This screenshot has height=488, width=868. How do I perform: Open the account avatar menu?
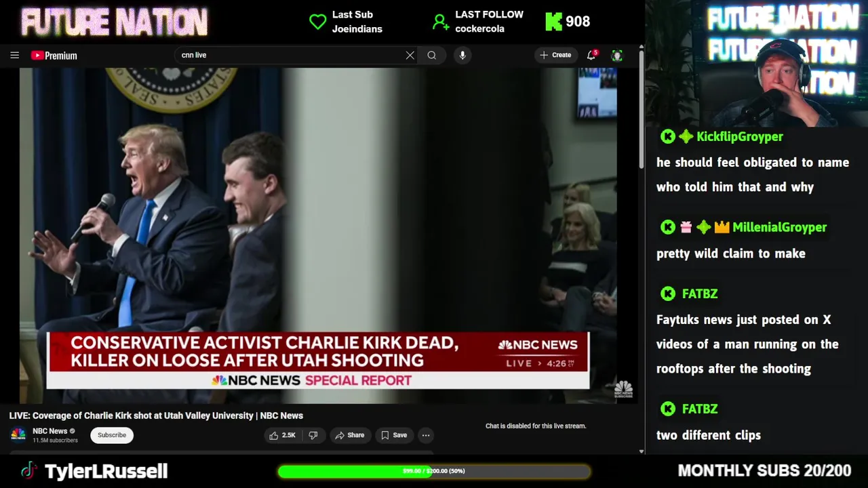(617, 56)
